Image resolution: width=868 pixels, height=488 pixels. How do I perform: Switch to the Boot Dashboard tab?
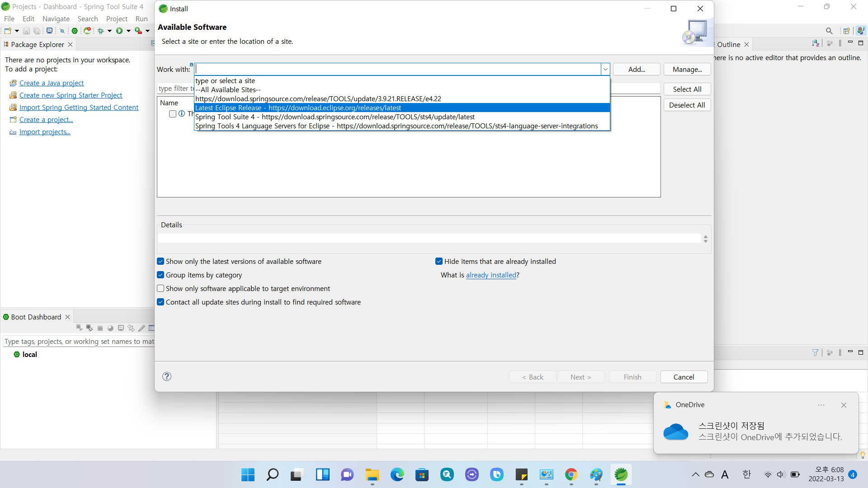[x=36, y=317]
